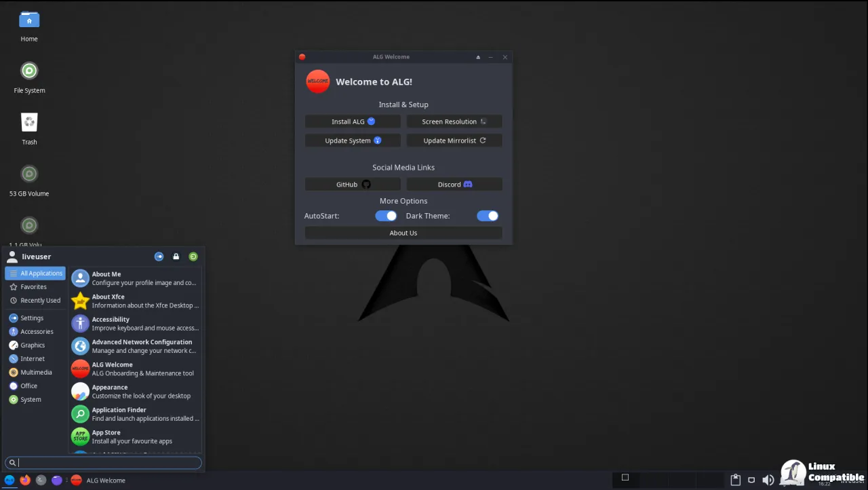
Task: Select the Accessories category
Action: (x=35, y=332)
